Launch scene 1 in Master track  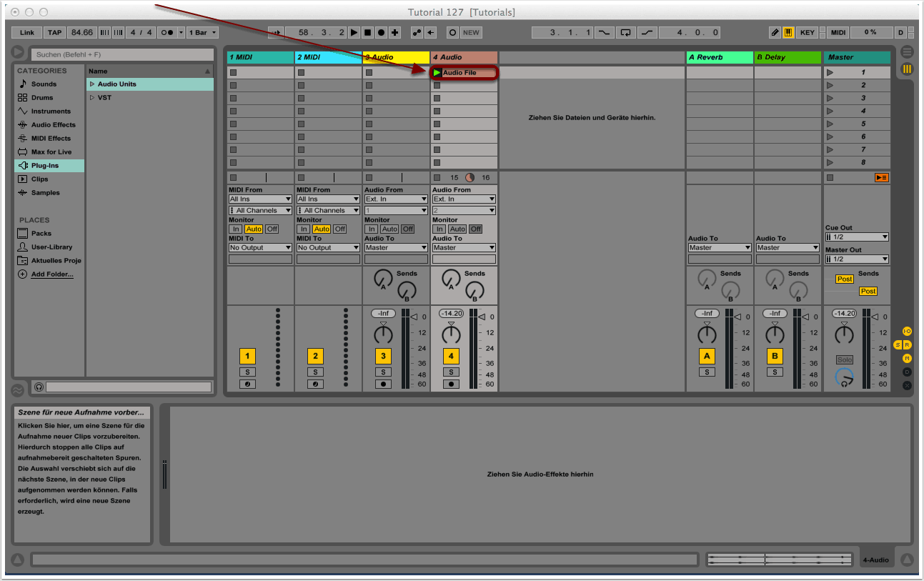click(x=830, y=73)
